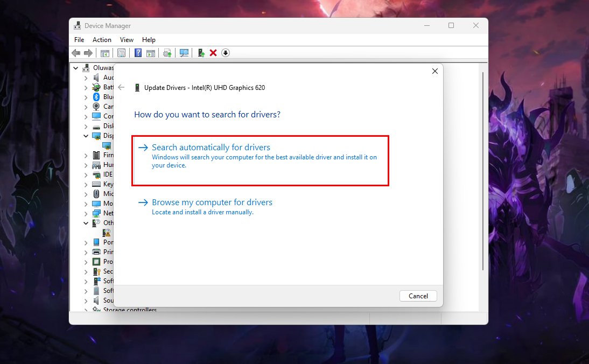The image size is (589, 364).
Task: Choose Search automatically for drivers
Action: [211, 148]
